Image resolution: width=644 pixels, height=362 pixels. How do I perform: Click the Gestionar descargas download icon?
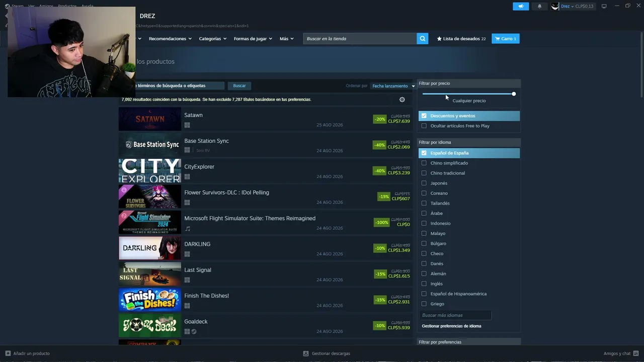tap(306, 353)
